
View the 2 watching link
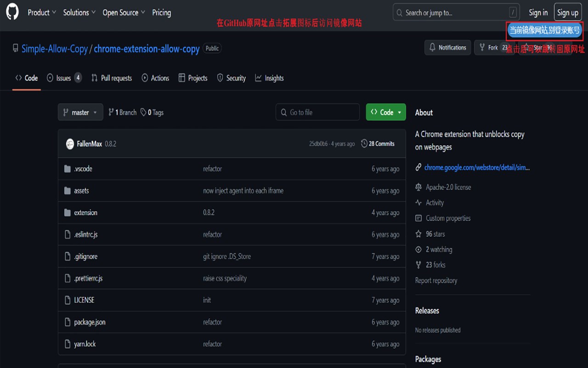(439, 249)
